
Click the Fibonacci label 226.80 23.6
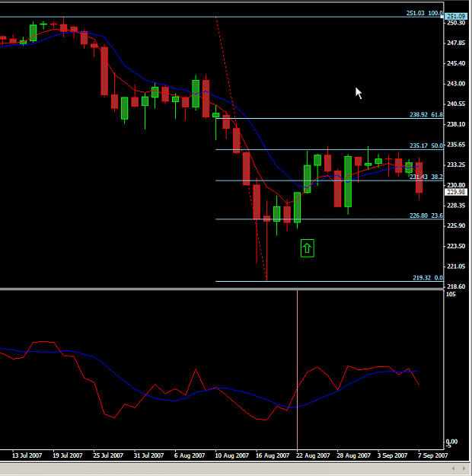[426, 216]
